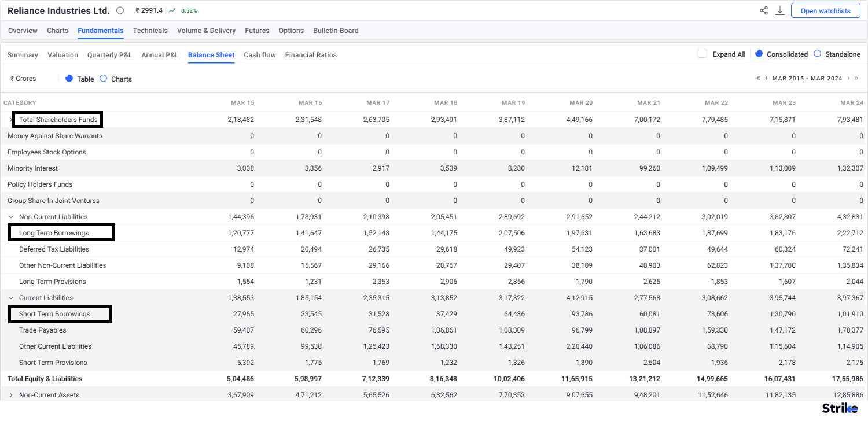
Task: Click the Policy Holders Funds label
Action: click(40, 184)
